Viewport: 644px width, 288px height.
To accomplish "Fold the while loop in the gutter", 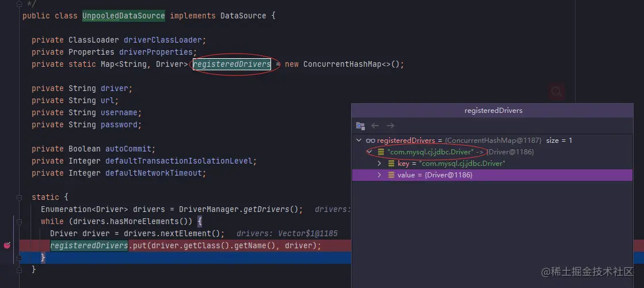I will point(19,222).
